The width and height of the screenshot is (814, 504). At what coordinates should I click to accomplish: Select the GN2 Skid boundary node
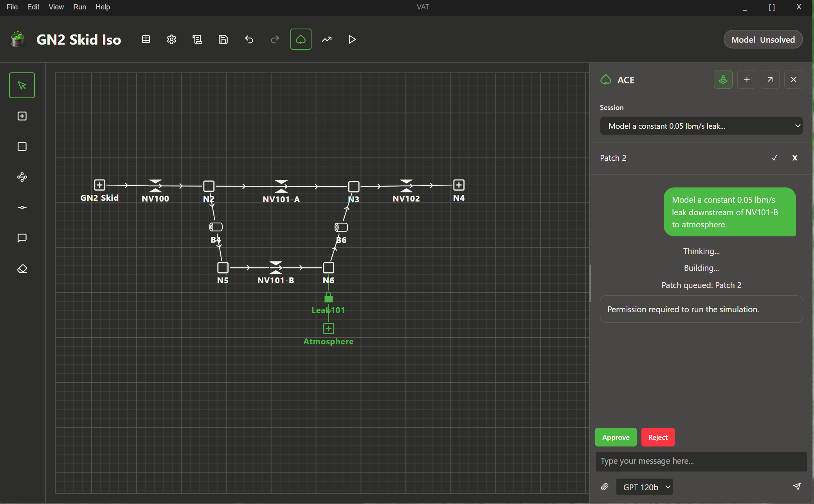point(99,185)
